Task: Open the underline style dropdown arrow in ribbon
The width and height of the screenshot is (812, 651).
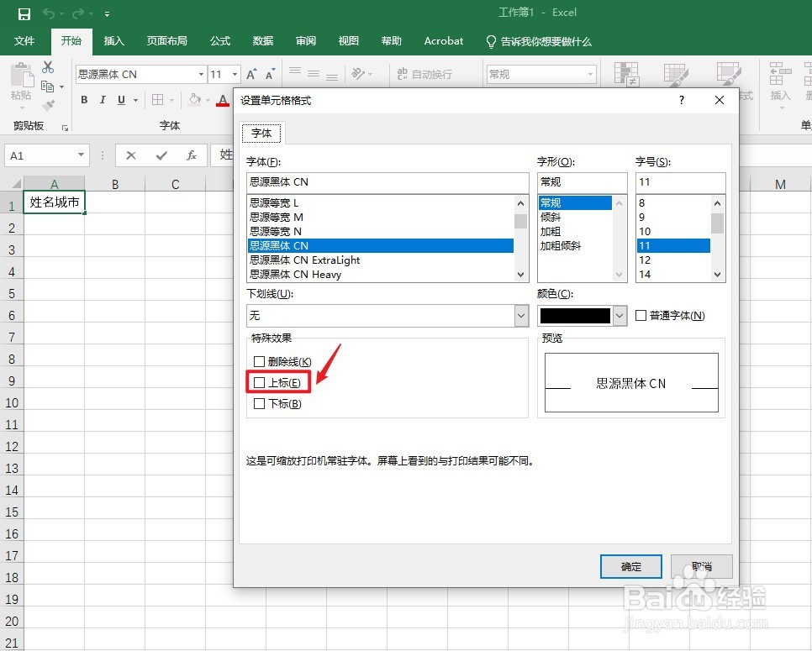Action: point(135,101)
